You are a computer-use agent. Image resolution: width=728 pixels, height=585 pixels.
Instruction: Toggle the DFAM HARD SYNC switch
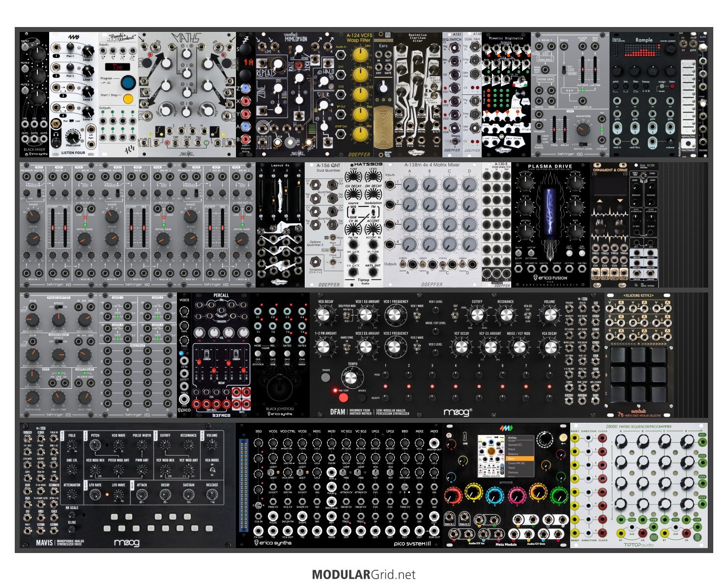pos(347,347)
